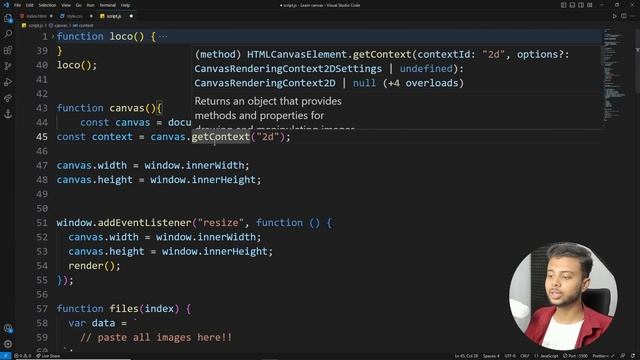Screen dimensions: 640x360
Task: Click the script.js breadcrumb
Action: [x=33, y=25]
